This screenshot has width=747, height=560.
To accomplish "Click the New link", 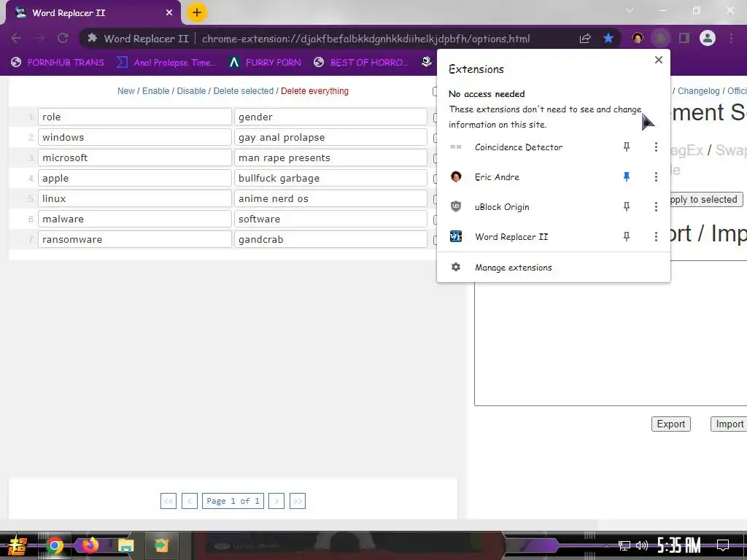I will coord(125,91).
